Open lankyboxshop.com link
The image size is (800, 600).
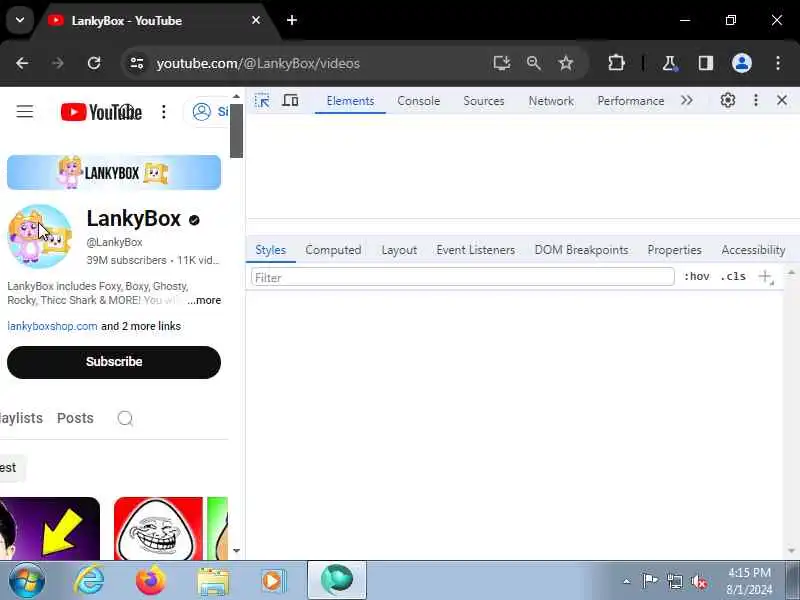tap(52, 326)
